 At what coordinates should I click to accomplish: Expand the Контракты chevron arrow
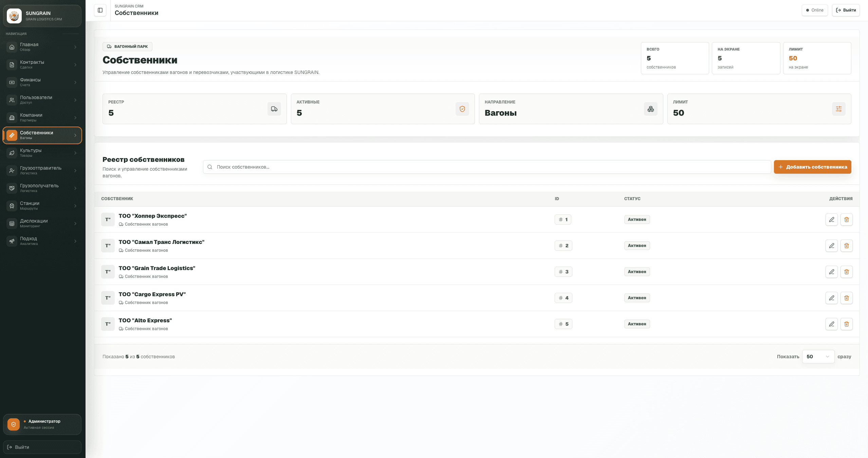coord(75,65)
